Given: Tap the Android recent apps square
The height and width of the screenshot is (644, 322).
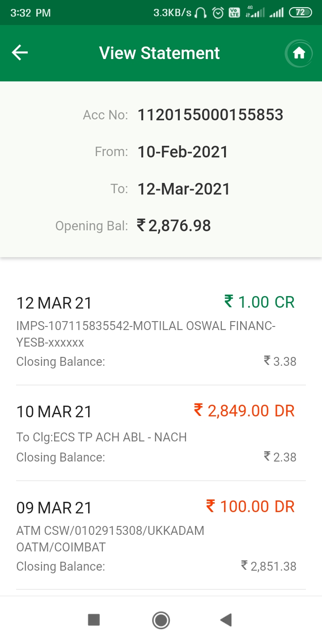Looking at the screenshot, I should pos(94,620).
